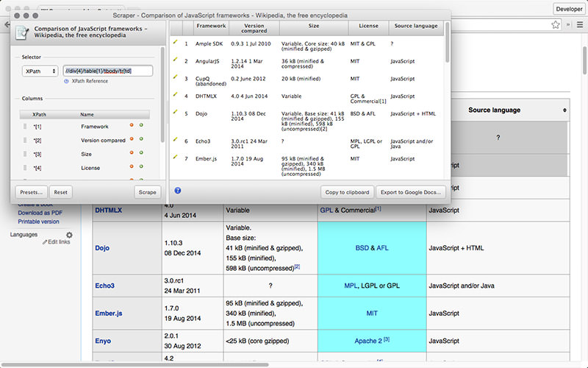Click Export to Google Docs button
588x368 pixels.
click(x=410, y=192)
